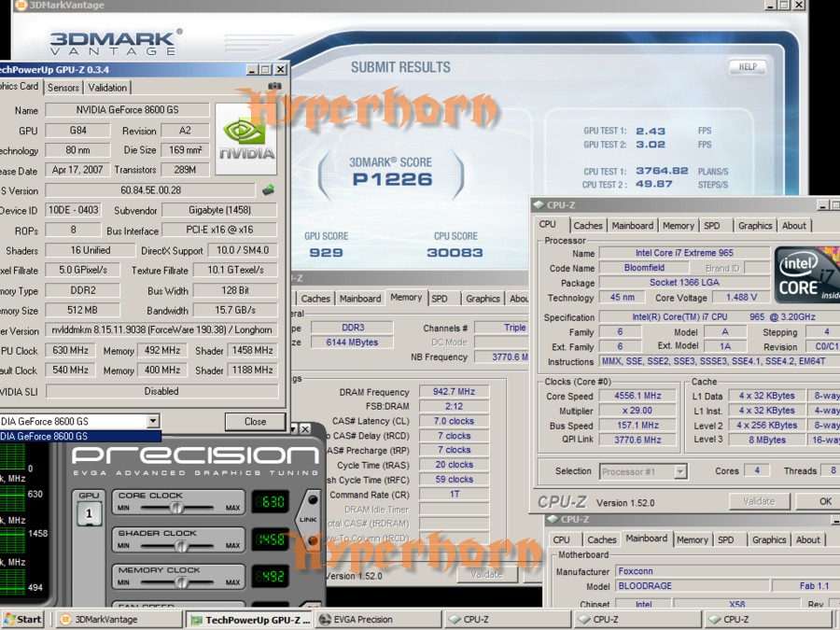Click the Intel Core i7 logo in CPU-Z
The image size is (840, 630).
tap(805, 274)
